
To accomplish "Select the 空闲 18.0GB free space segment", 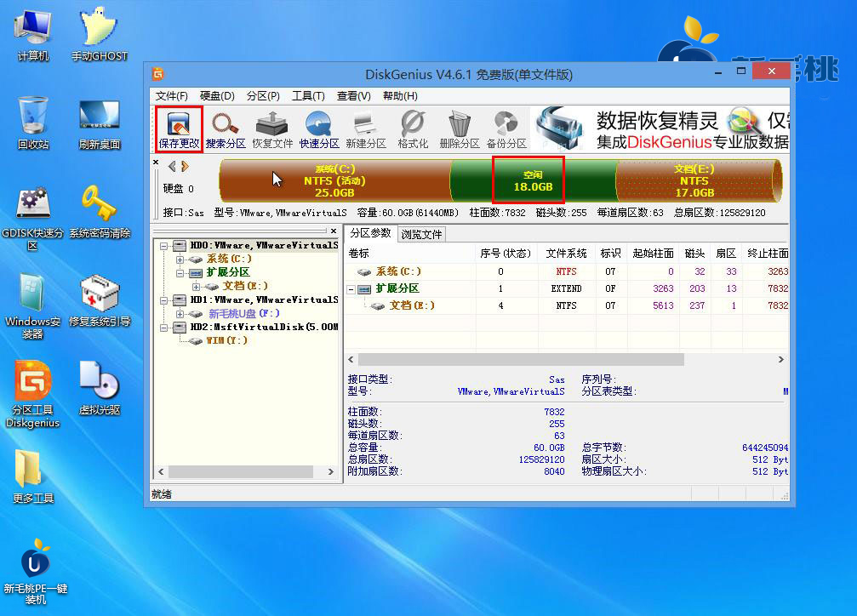I will (x=533, y=181).
